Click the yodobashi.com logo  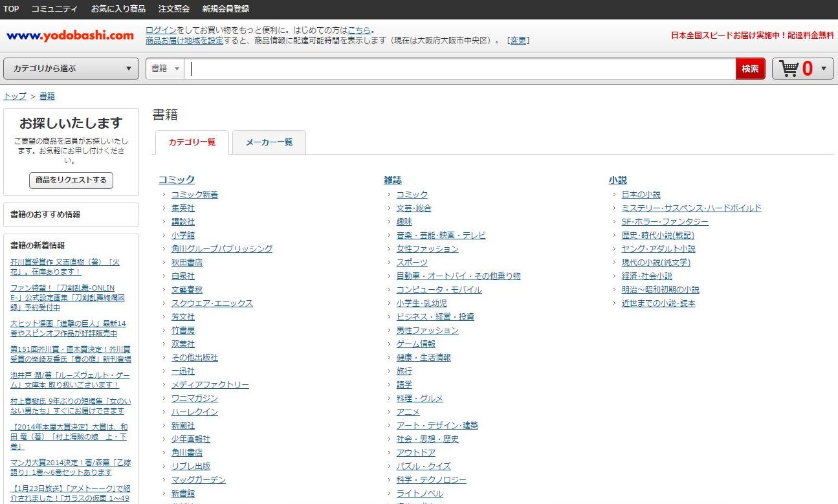point(70,36)
